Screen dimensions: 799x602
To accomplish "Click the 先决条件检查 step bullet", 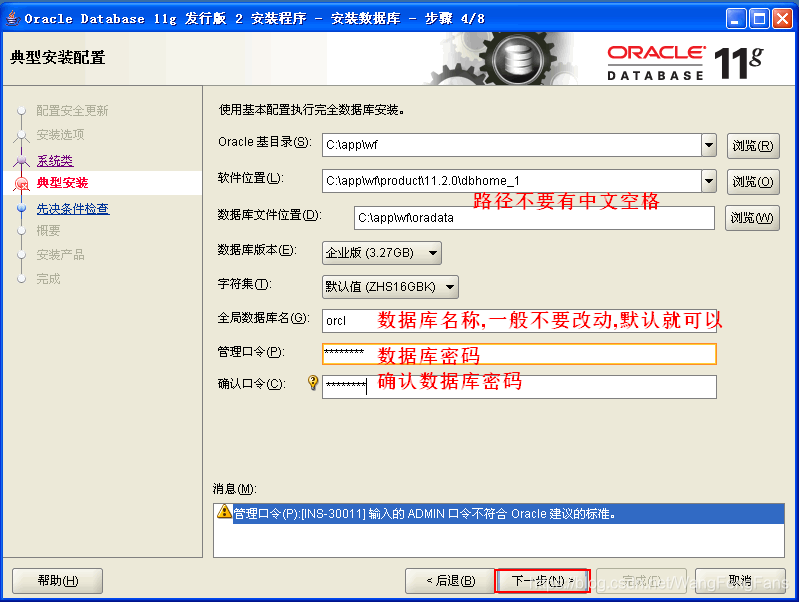I will (x=21, y=208).
